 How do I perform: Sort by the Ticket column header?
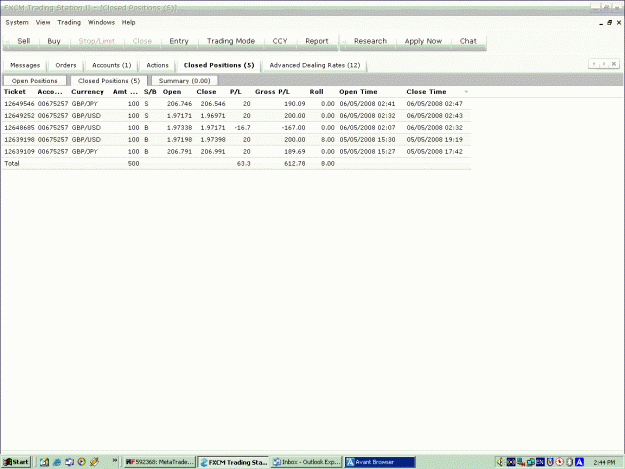[x=15, y=92]
